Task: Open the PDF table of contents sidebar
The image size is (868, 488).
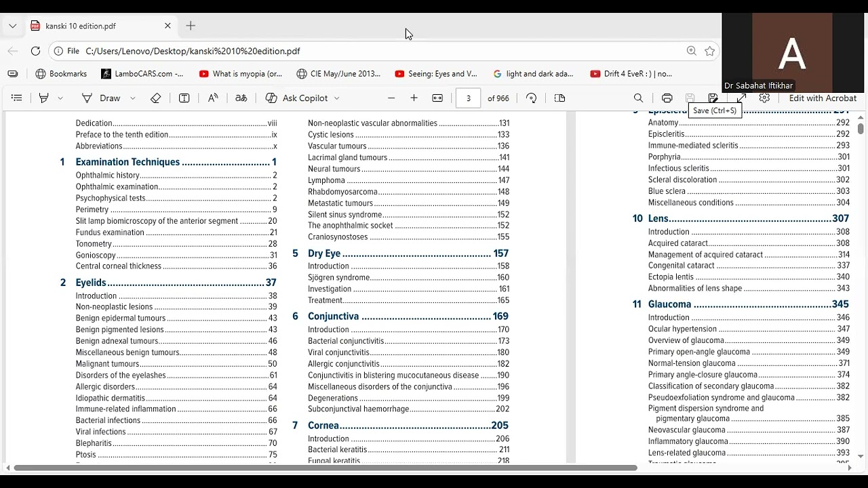Action: (17, 98)
